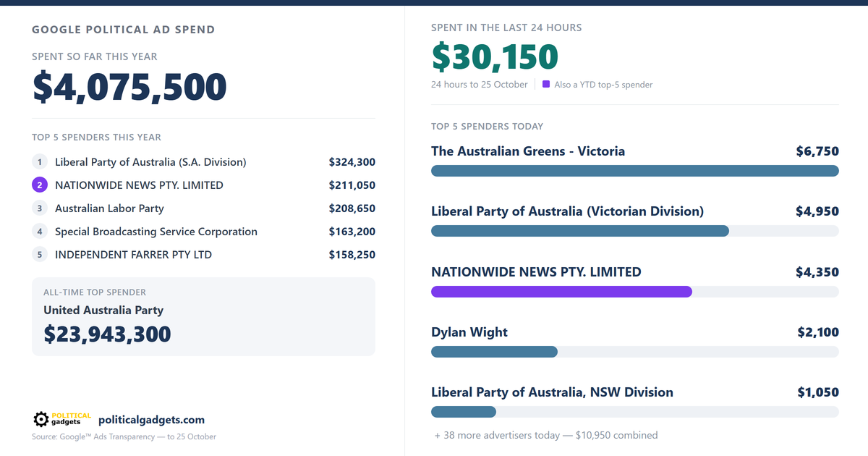Click the Also a YTD top-5 spender label

pos(603,85)
